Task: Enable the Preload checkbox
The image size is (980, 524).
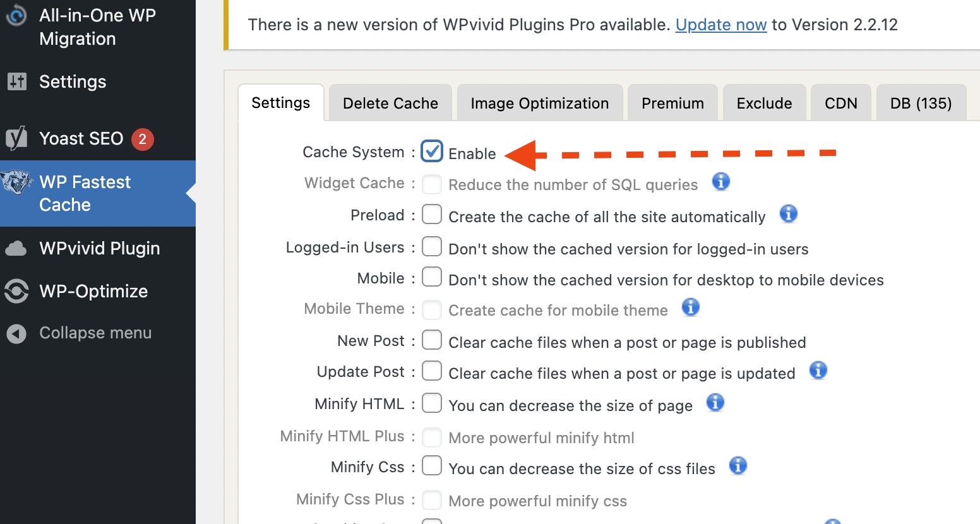Action: coord(432,214)
